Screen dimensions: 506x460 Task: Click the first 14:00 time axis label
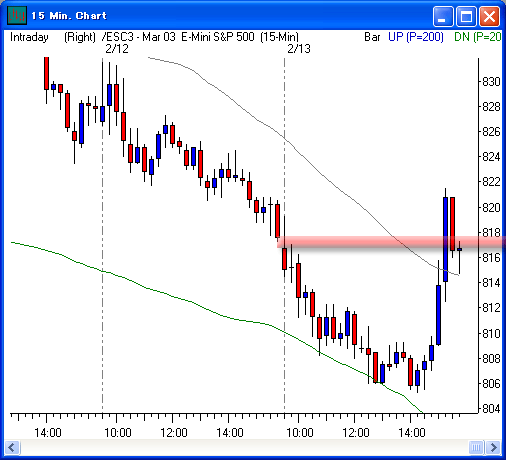click(48, 433)
